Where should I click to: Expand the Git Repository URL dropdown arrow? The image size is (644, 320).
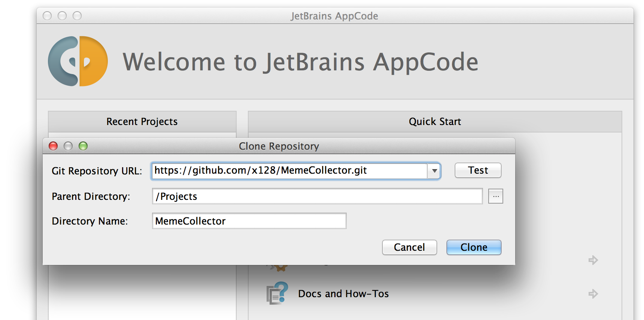coord(434,171)
